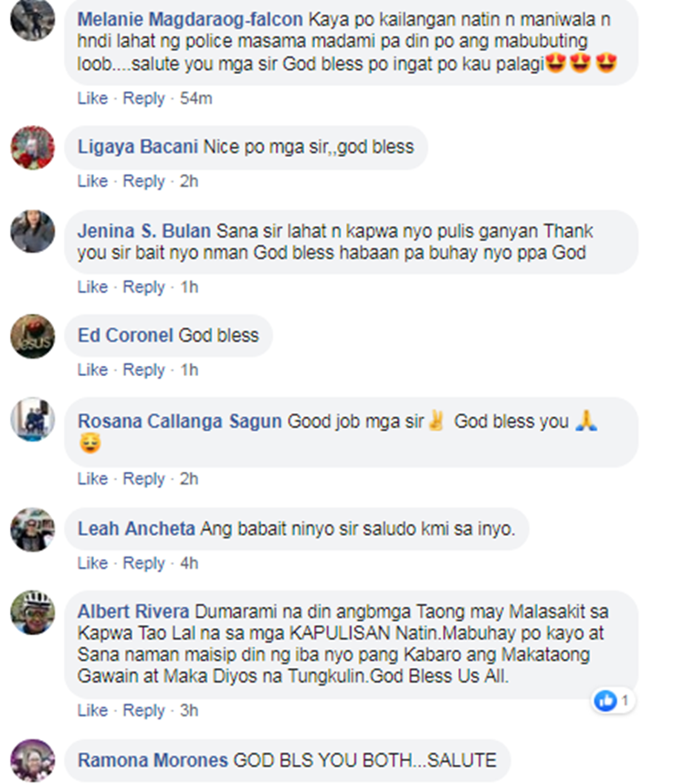This screenshot has width=685, height=784.
Task: Click the 3h timestamp on Albert's comment
Action: click(189, 710)
